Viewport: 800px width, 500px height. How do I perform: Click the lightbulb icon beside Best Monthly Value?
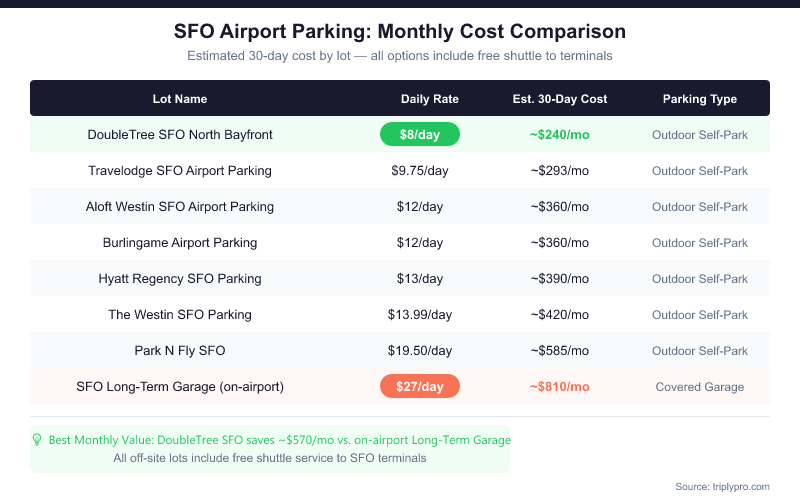click(x=38, y=439)
